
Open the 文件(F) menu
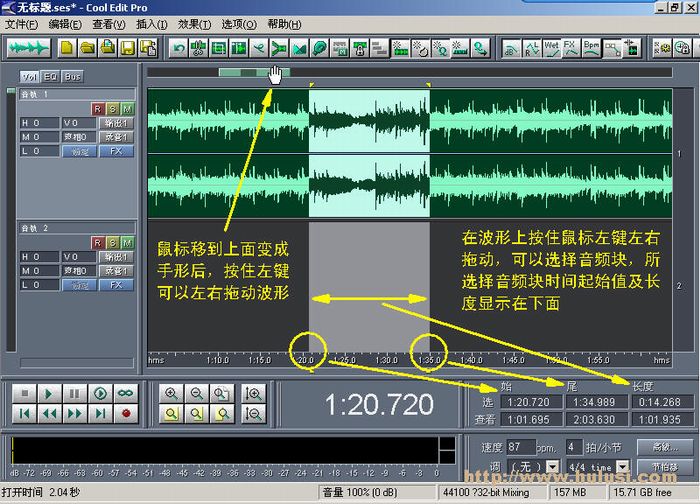tap(21, 24)
